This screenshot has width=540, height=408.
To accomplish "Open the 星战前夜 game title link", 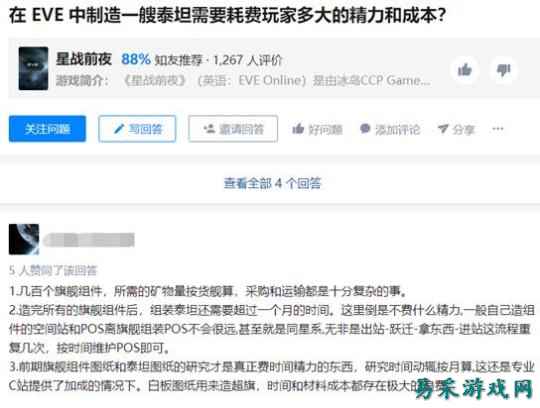I will [x=84, y=59].
